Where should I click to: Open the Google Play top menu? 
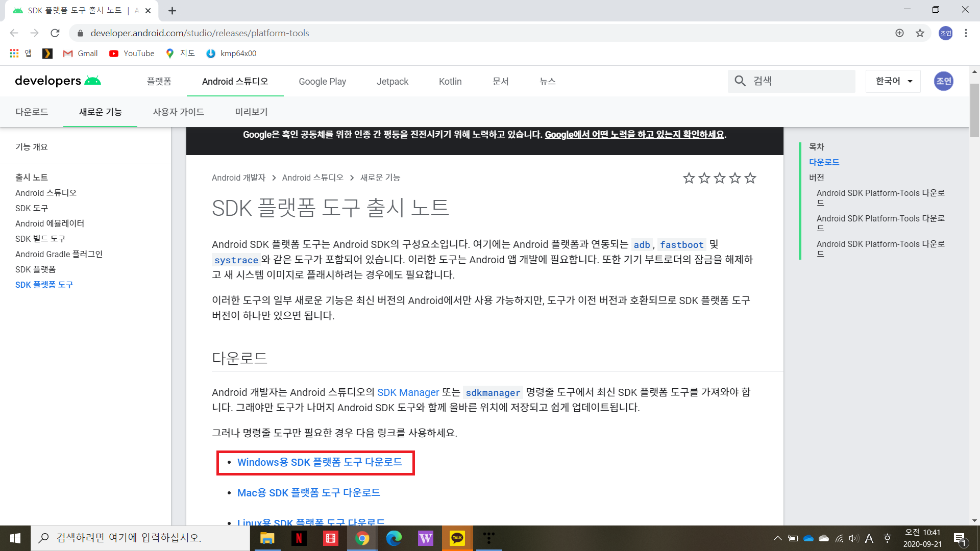pyautogui.click(x=322, y=82)
